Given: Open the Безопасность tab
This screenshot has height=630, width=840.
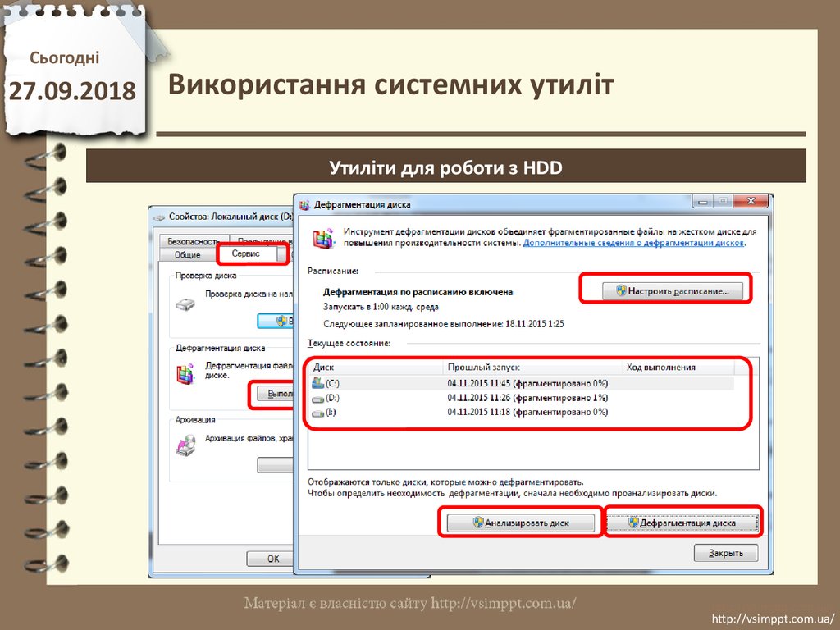Looking at the screenshot, I should point(190,242).
